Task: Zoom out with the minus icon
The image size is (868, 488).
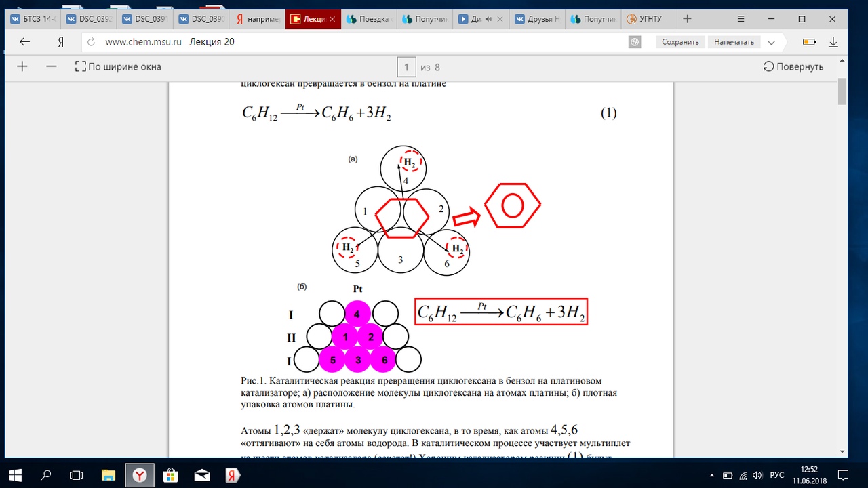Action: click(x=52, y=66)
